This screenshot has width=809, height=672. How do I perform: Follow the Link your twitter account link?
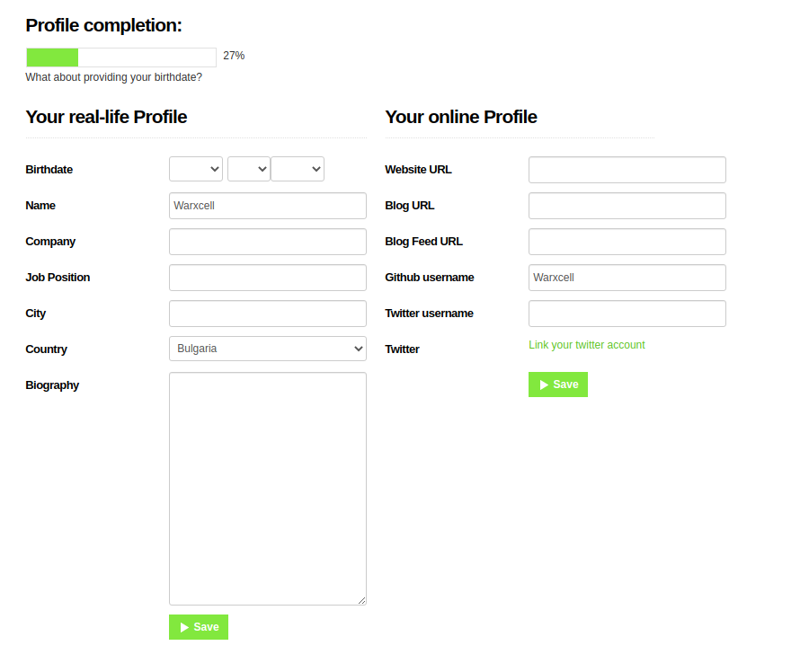click(x=587, y=345)
